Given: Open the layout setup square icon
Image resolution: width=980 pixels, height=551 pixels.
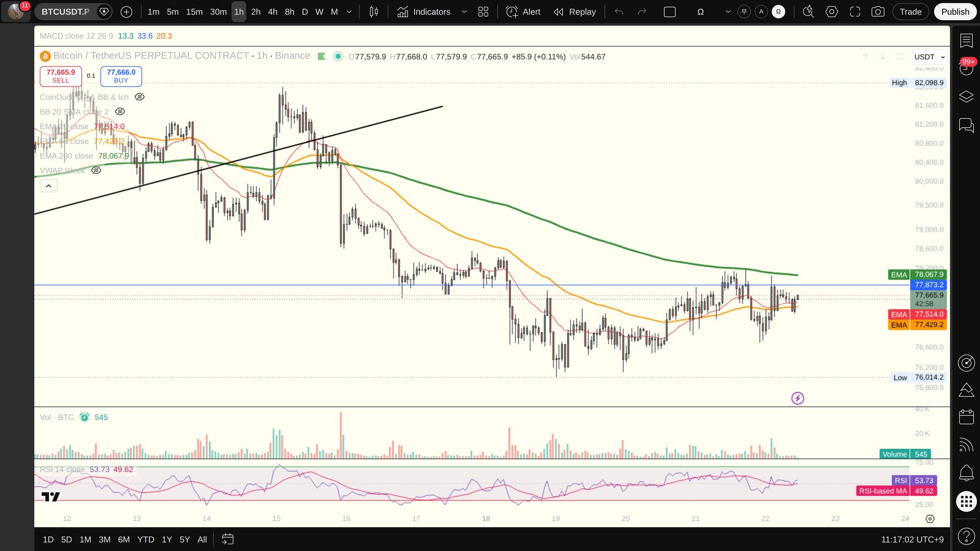Looking at the screenshot, I should click(x=670, y=12).
